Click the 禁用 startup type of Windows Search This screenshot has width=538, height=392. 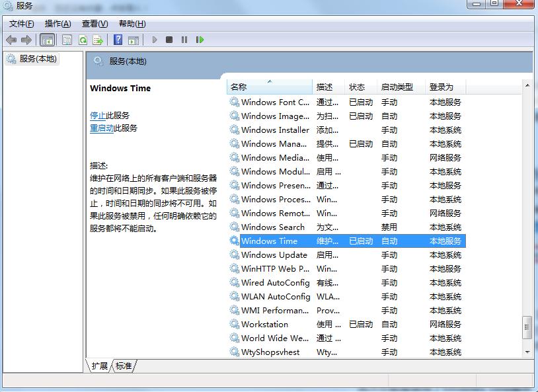click(389, 227)
